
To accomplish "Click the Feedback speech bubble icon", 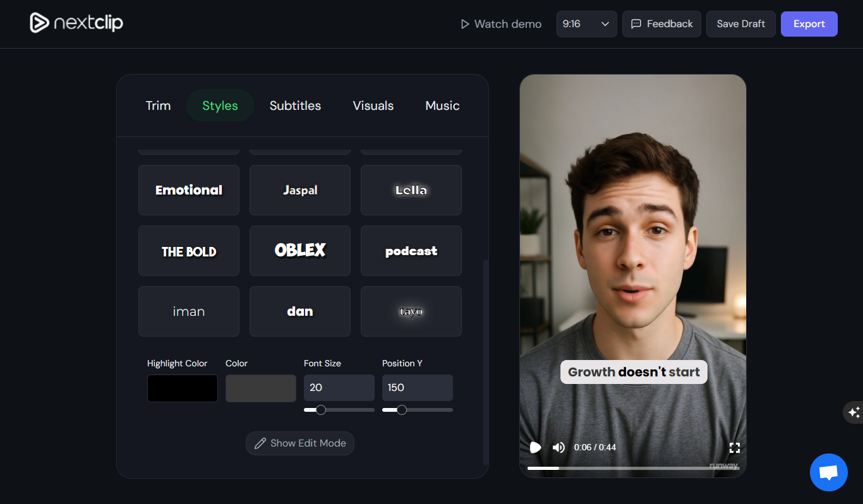I will (636, 23).
